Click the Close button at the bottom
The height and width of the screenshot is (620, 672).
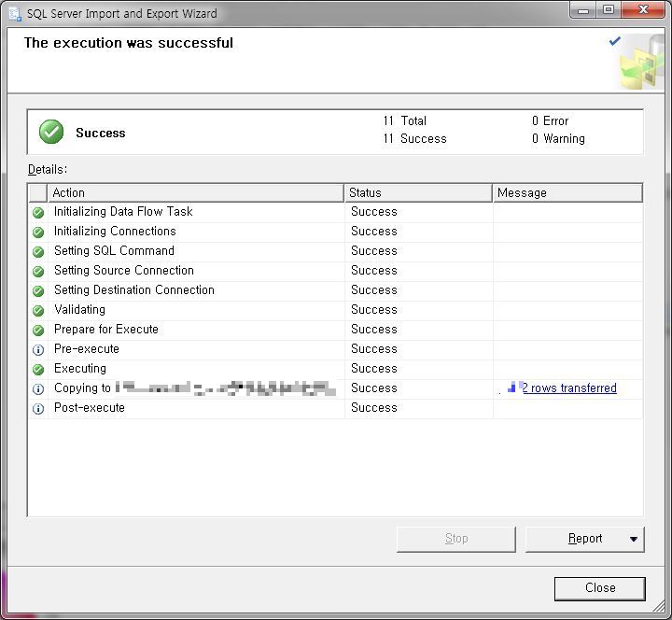[x=599, y=588]
